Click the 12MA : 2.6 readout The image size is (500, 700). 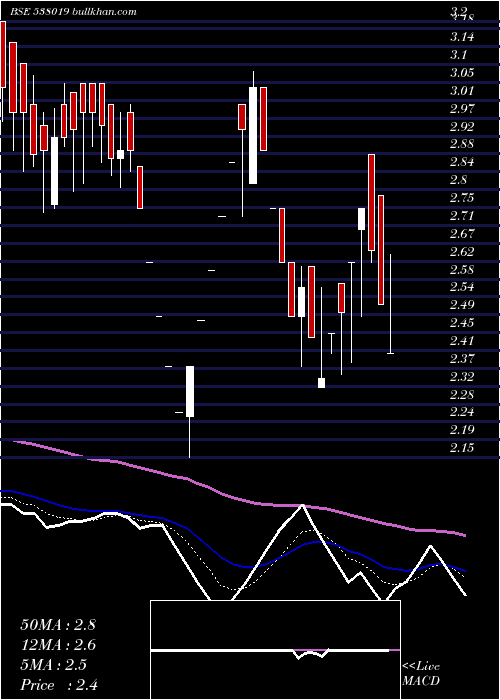click(x=58, y=645)
